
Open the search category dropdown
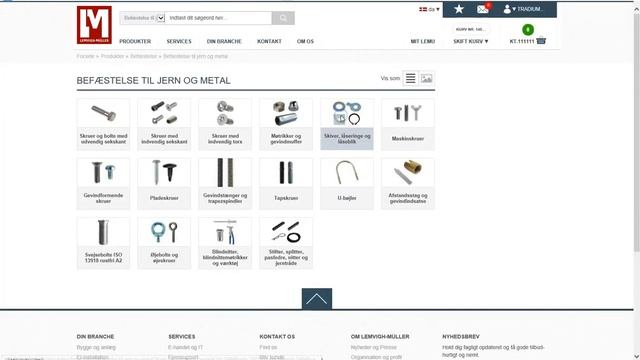142,18
